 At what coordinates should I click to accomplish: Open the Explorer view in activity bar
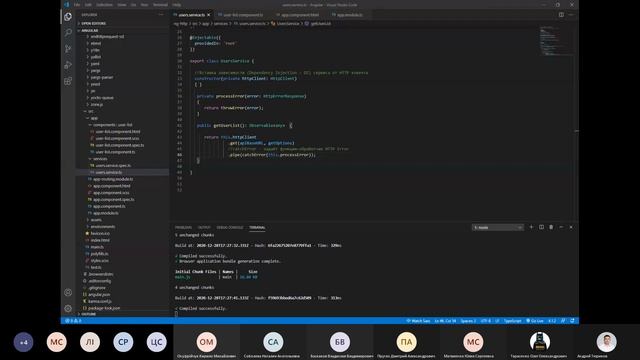(x=68, y=16)
